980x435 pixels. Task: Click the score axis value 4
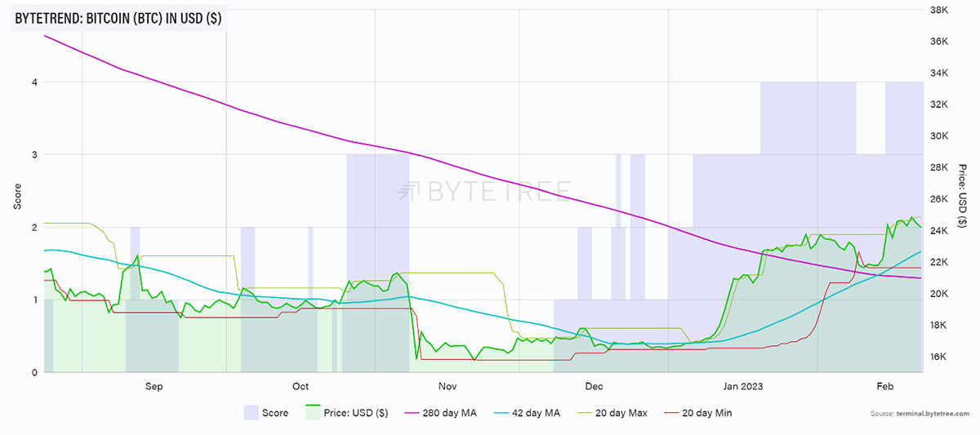35,82
